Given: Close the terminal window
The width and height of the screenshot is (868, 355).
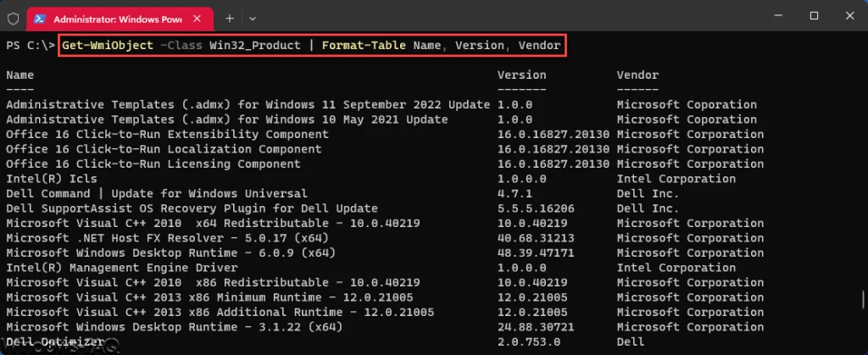Looking at the screenshot, I should pyautogui.click(x=850, y=16).
